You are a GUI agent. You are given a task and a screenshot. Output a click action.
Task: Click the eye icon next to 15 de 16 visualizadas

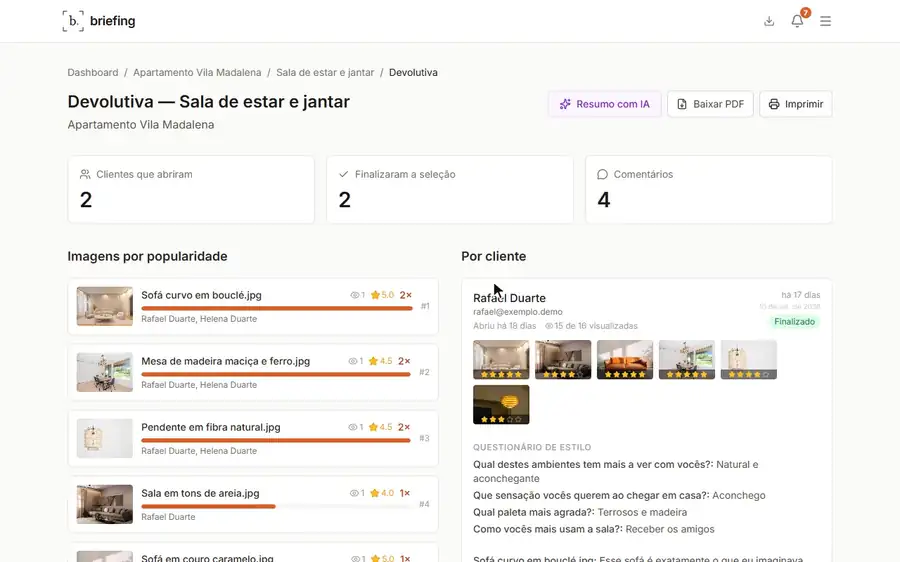click(549, 326)
